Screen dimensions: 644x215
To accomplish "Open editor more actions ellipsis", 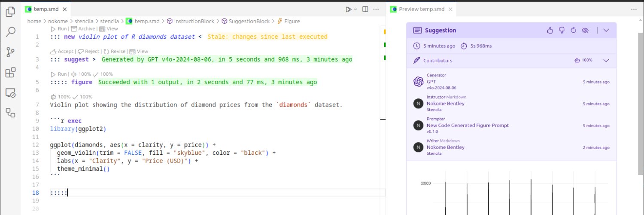I will (x=376, y=9).
